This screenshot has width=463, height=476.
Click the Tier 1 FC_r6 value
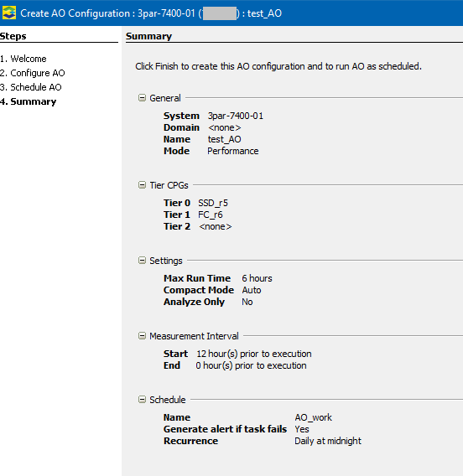(211, 215)
